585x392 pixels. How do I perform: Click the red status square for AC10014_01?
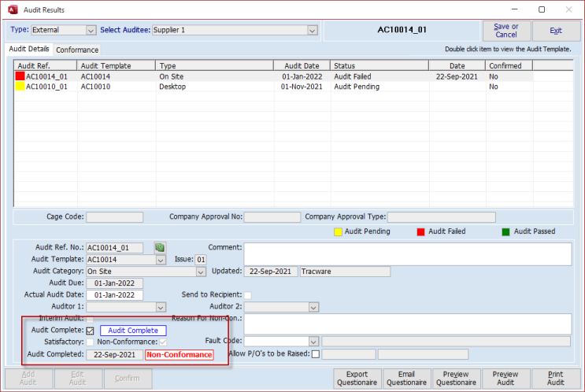pyautogui.click(x=20, y=76)
